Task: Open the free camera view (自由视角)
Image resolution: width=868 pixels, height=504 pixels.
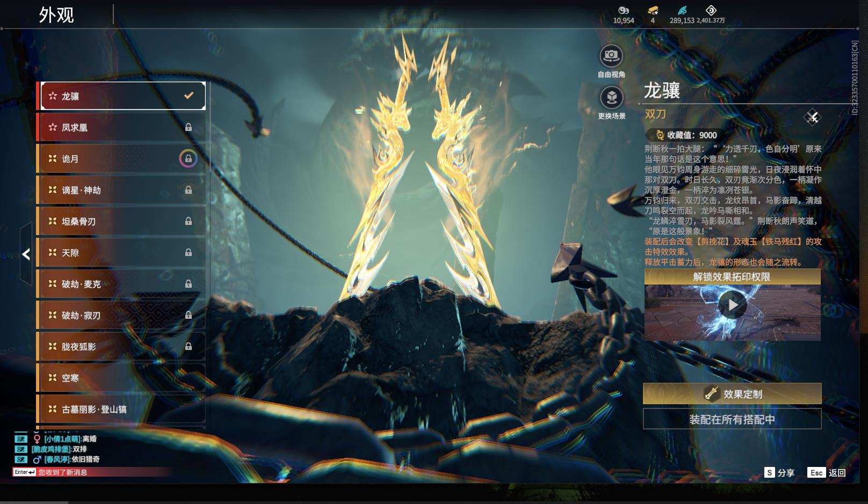Action: (611, 56)
